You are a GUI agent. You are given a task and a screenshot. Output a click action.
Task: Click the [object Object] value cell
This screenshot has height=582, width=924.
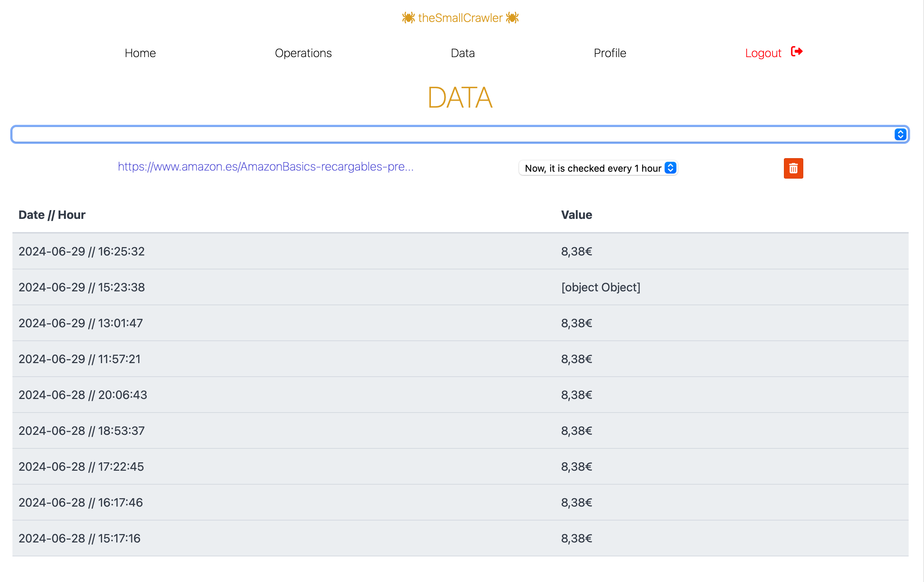click(x=601, y=287)
